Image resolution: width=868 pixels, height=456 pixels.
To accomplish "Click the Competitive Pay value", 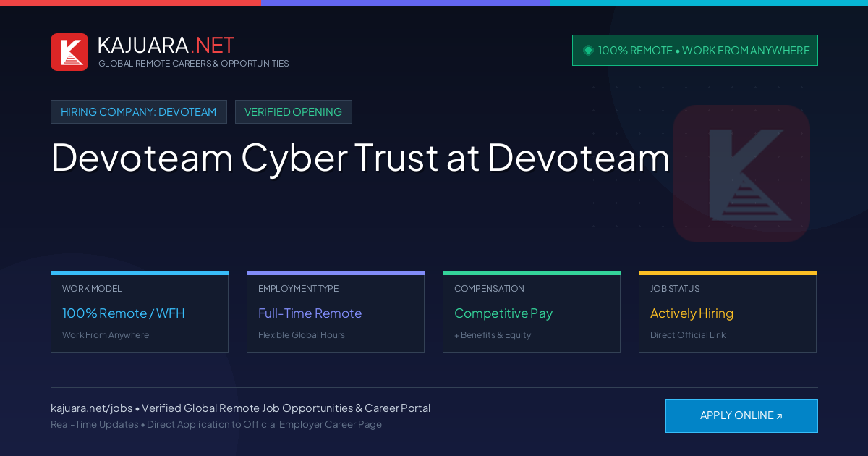I will (x=503, y=313).
